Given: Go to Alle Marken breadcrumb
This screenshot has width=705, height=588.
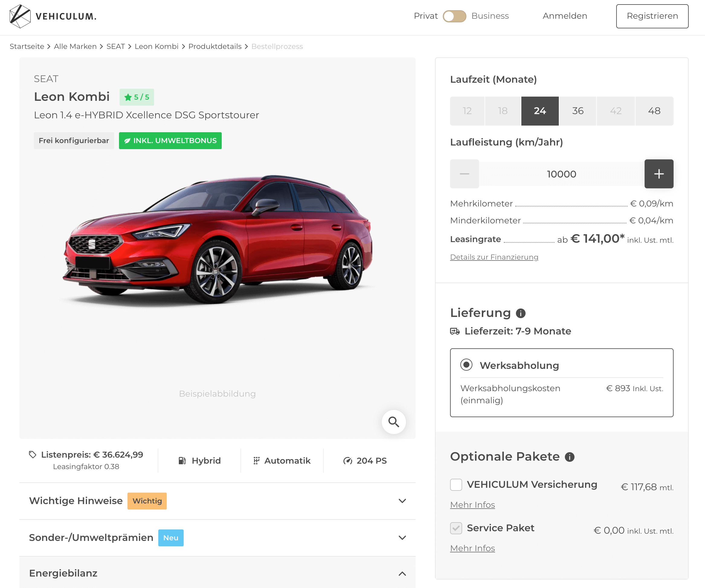Looking at the screenshot, I should [75, 46].
